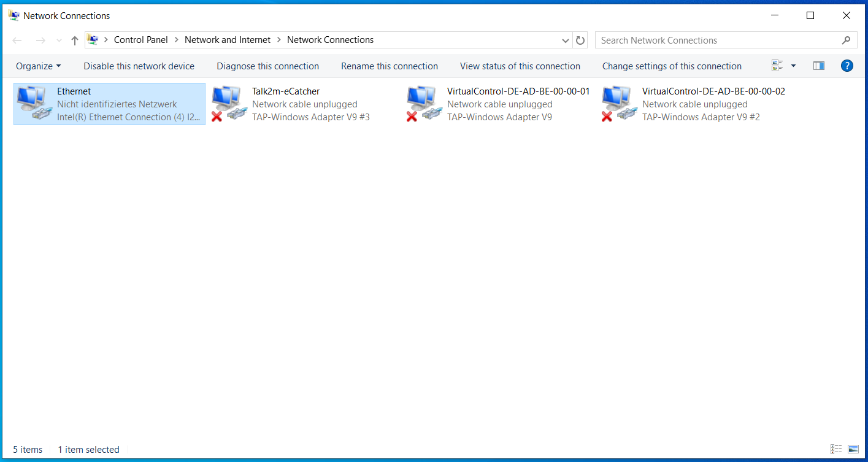Screen dimensions: 868x462
Task: Click View status of this connection
Action: pos(520,66)
